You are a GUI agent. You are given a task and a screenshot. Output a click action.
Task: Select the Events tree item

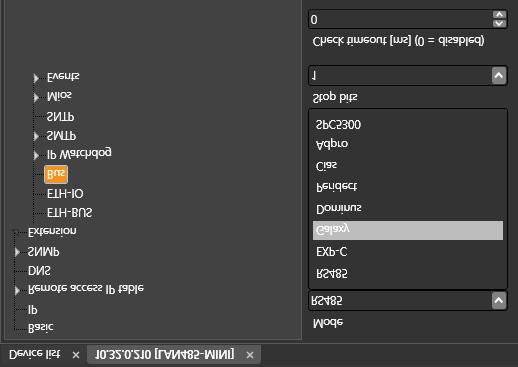63,77
